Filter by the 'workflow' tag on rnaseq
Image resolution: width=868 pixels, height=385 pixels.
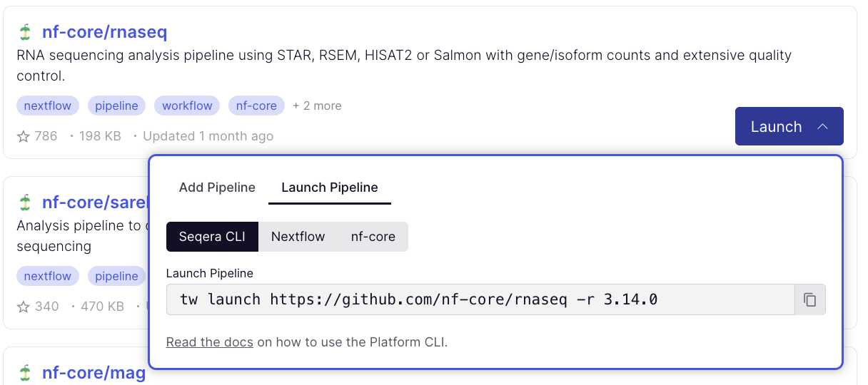187,106
